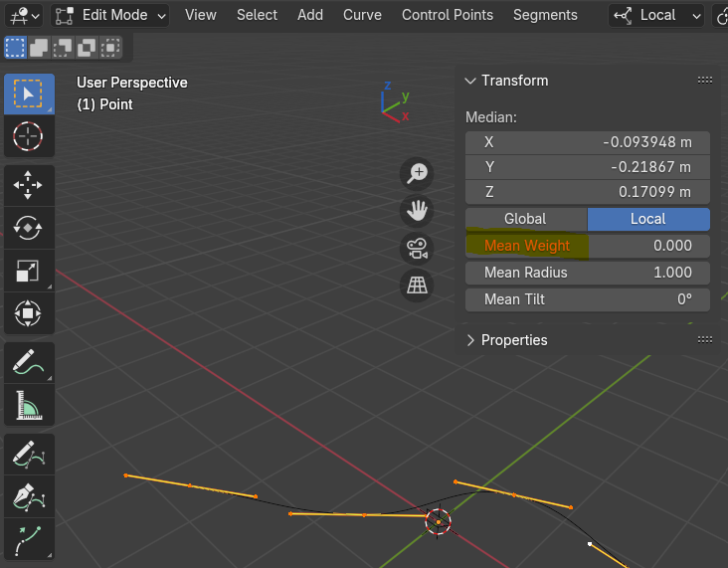Screen dimensions: 728x568
Task: Open the Add menu
Action: pos(310,15)
